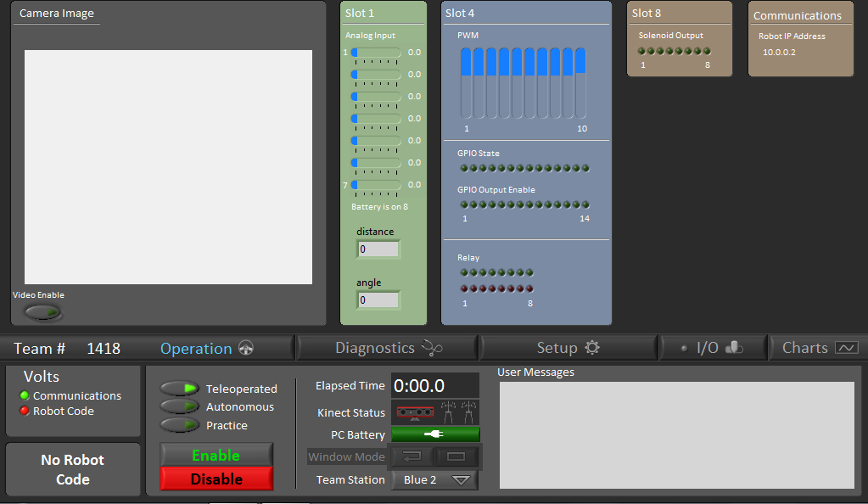Switch to the I/O tab
This screenshot has width=868, height=504.
click(x=714, y=348)
